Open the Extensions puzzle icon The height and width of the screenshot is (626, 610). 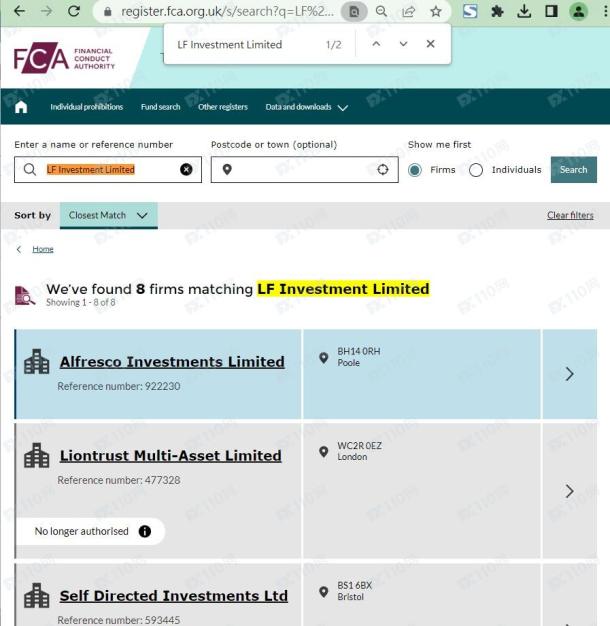click(x=497, y=11)
